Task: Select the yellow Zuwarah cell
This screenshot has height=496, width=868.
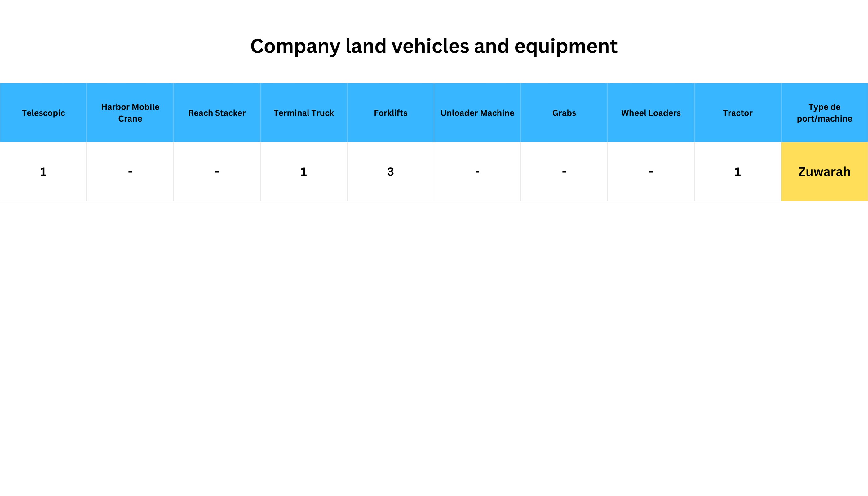Action: click(824, 172)
